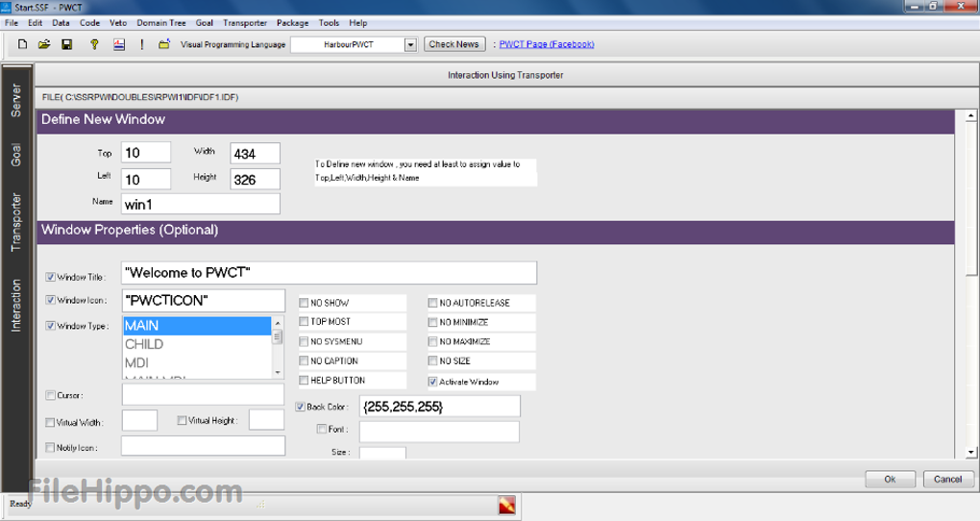This screenshot has width=980, height=521.
Task: Open the Edit menu
Action: 35,23
